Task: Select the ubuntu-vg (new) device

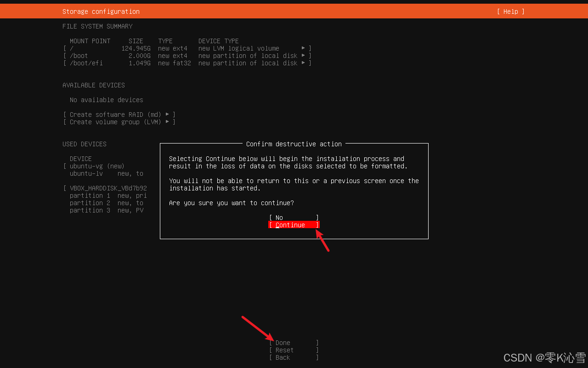Action: coord(97,166)
